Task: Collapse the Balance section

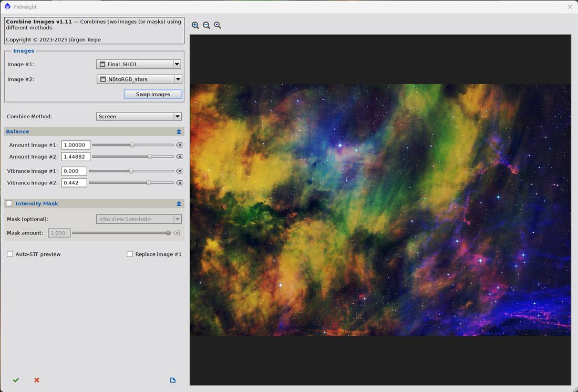Action: click(179, 132)
